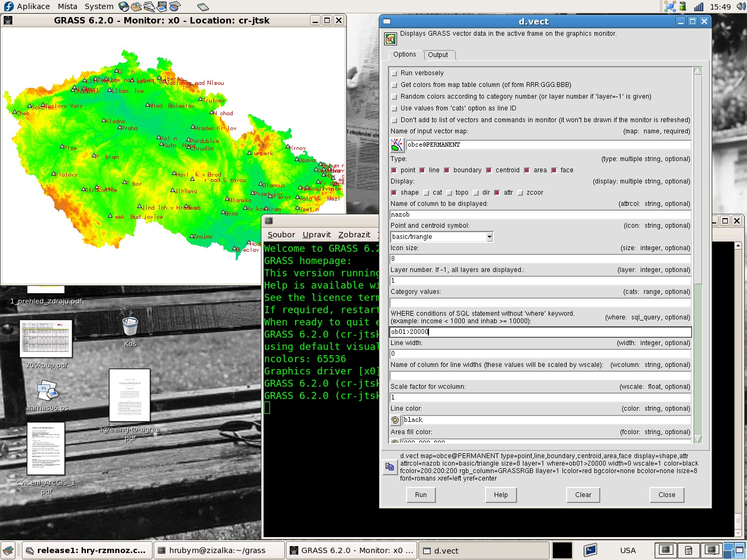Expand the basic/triangle symbol dropdown

[489, 237]
